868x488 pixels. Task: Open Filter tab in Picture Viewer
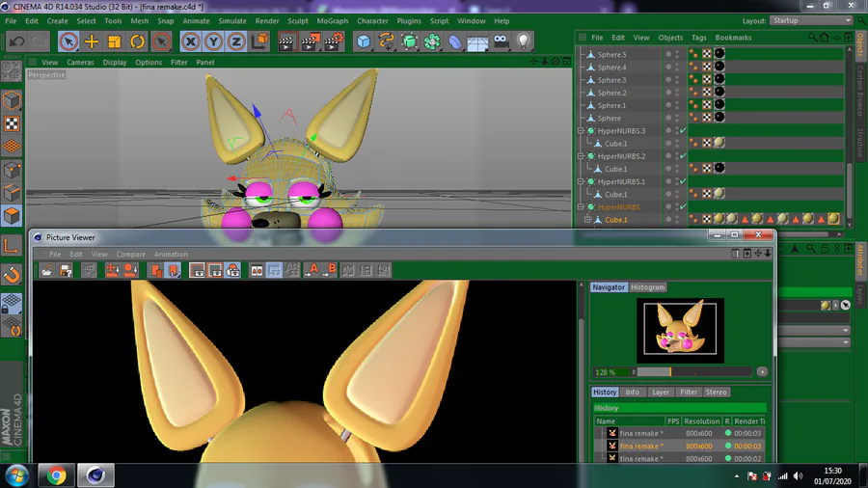pyautogui.click(x=689, y=393)
